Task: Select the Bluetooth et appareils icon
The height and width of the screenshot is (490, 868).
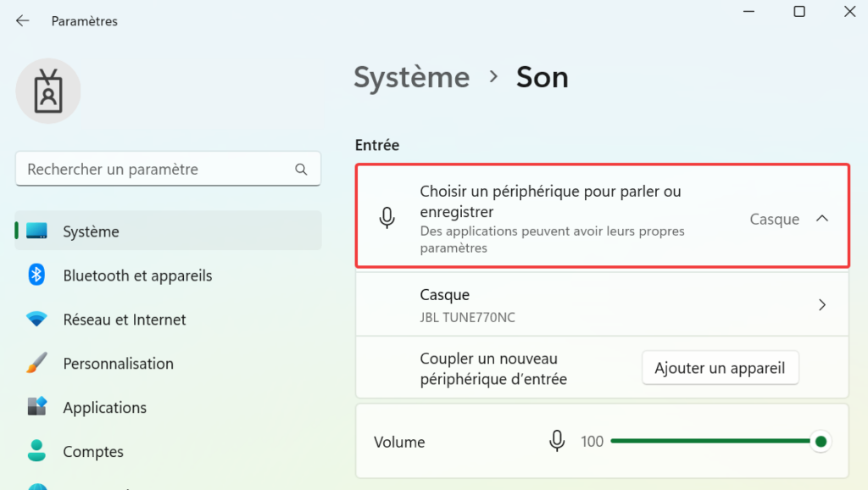Action: (36, 275)
